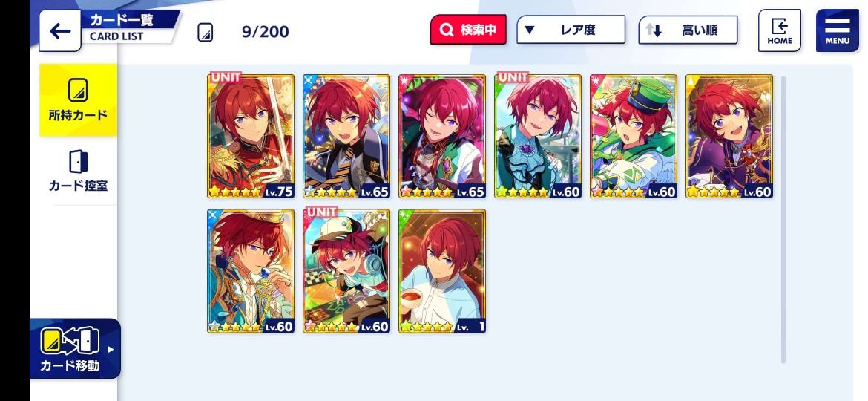This screenshot has width=868, height=401.
Task: Click the card list vertical scrollbar
Action: (783, 219)
